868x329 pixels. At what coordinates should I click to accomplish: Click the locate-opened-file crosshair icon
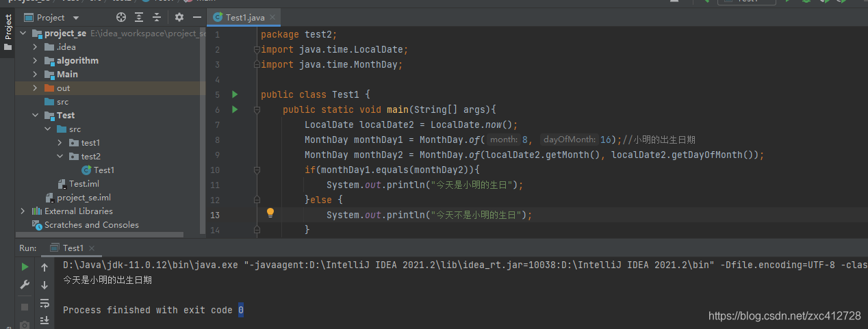tap(121, 17)
